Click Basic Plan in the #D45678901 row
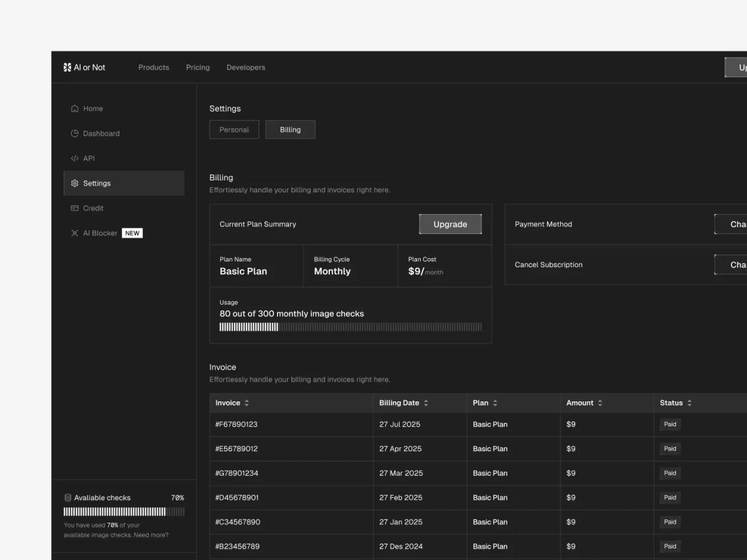The image size is (747, 560). pos(490,498)
